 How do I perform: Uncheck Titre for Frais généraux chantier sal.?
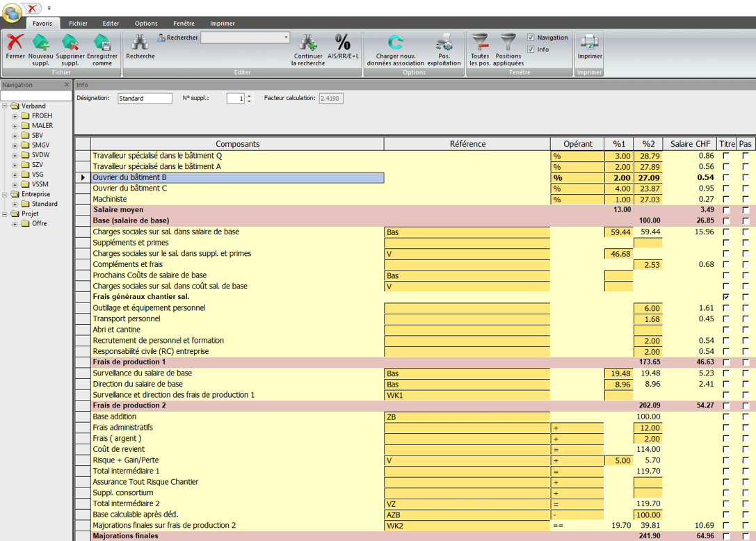click(726, 297)
